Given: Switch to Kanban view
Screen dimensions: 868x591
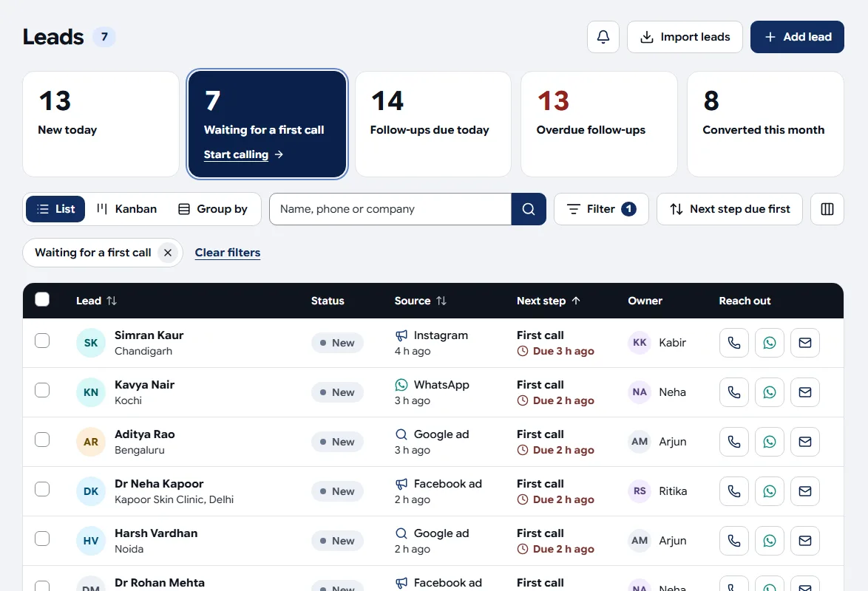Looking at the screenshot, I should point(126,209).
